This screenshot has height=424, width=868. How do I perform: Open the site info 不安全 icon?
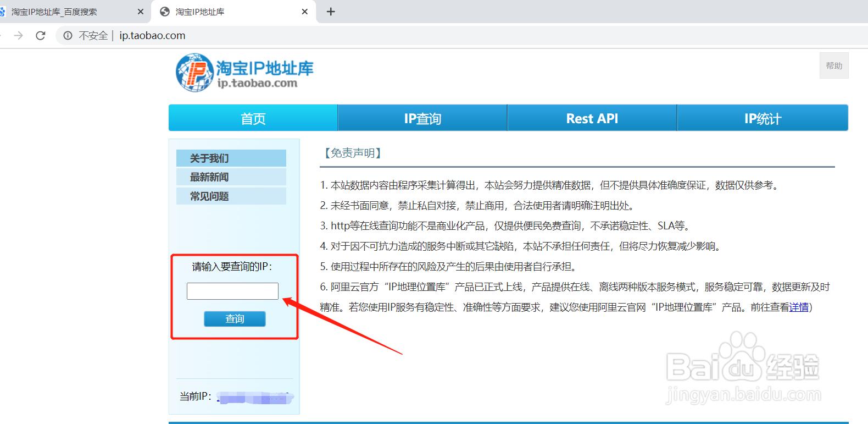pyautogui.click(x=68, y=36)
